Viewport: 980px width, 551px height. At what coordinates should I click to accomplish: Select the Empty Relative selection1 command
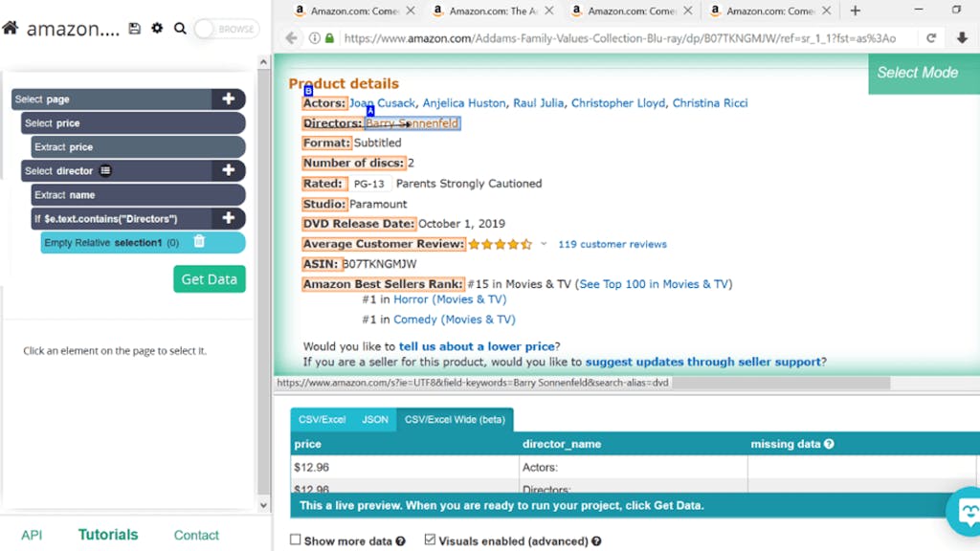[143, 242]
